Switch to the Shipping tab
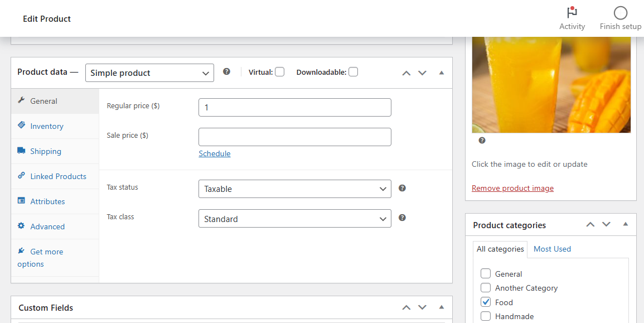 click(55, 151)
